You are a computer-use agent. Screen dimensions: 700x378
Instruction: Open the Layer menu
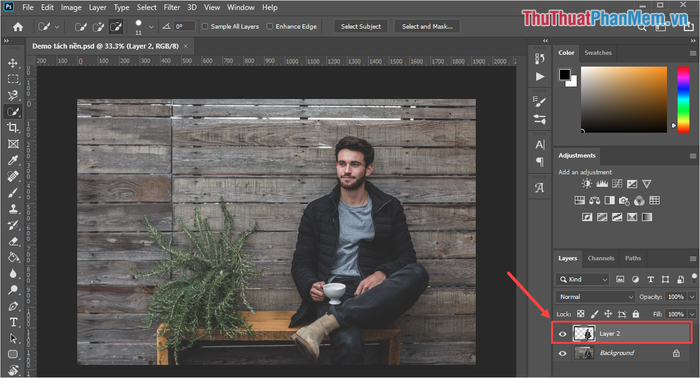click(x=97, y=7)
